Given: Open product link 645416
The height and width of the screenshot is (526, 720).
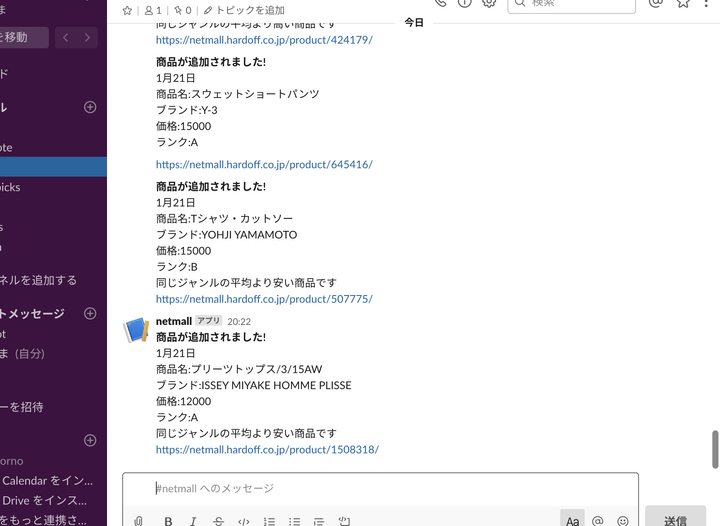Looking at the screenshot, I should click(x=264, y=164).
